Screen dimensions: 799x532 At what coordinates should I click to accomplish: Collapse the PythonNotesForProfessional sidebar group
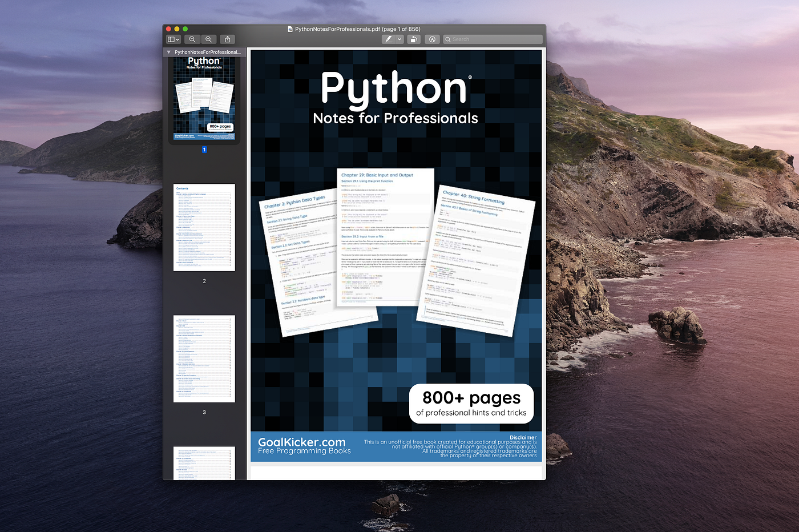168,52
